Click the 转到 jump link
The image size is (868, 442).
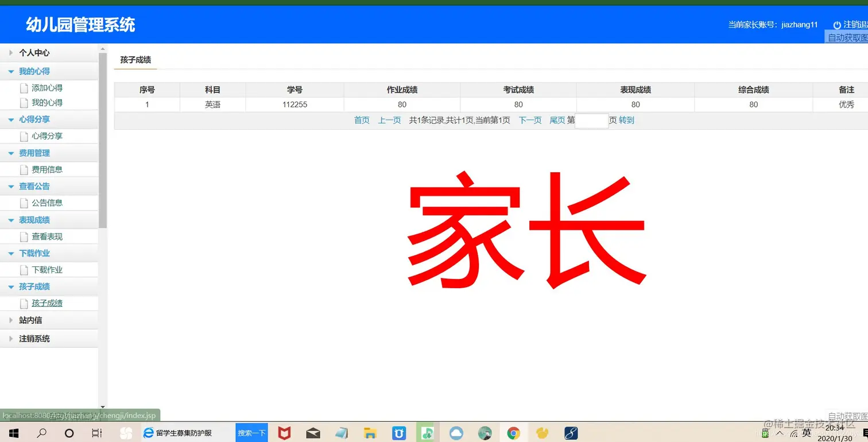pyautogui.click(x=627, y=120)
